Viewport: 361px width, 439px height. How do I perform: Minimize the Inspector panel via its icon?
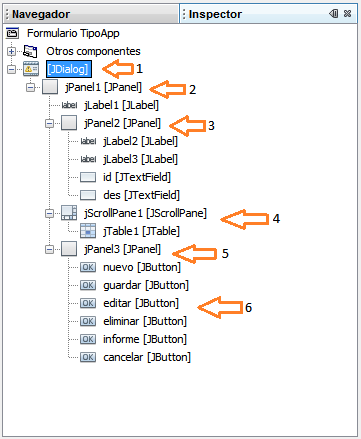tap(333, 13)
